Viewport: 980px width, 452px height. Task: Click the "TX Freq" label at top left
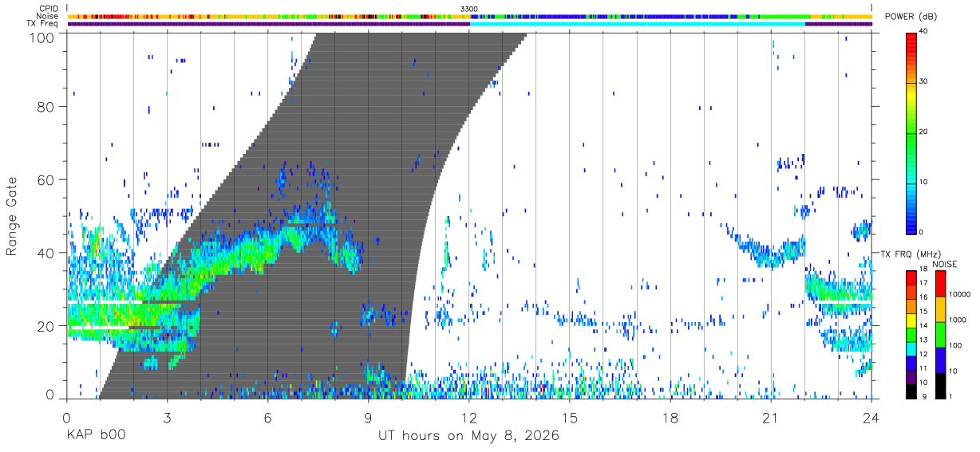pos(44,24)
